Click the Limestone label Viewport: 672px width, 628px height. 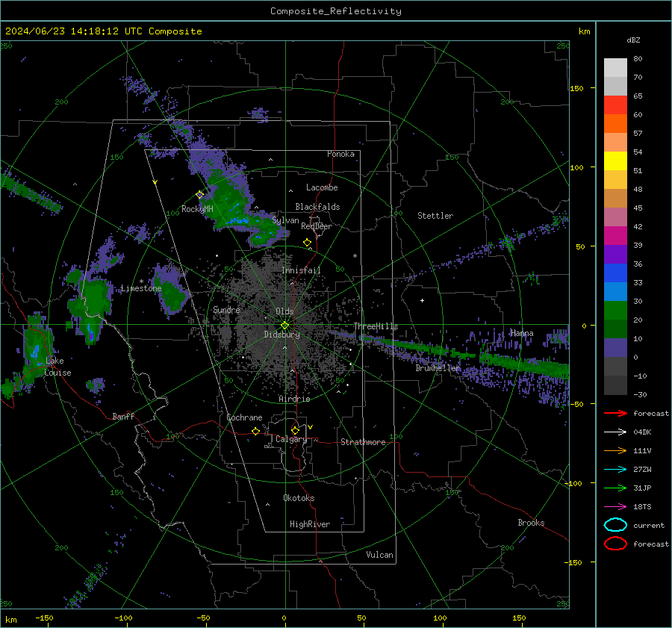[141, 288]
